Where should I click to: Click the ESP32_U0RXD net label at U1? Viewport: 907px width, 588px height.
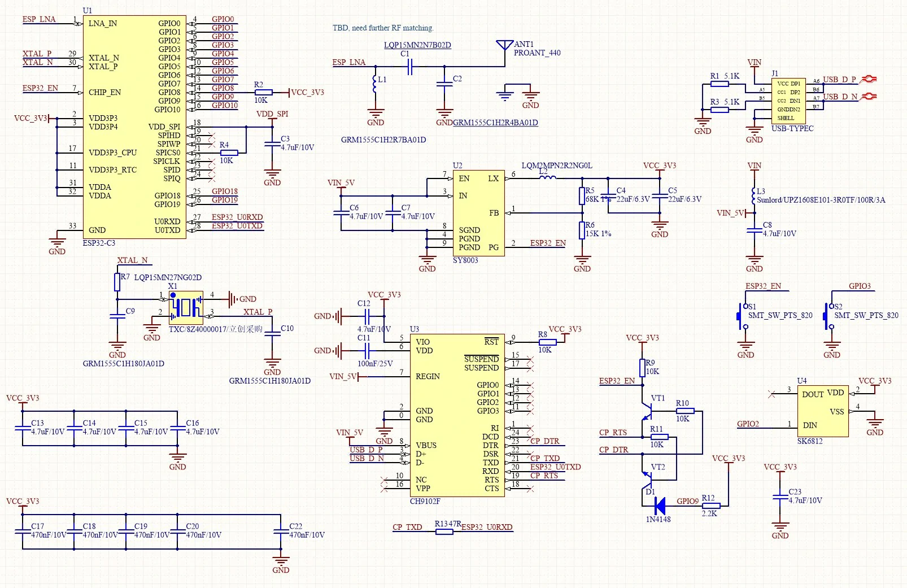click(237, 217)
